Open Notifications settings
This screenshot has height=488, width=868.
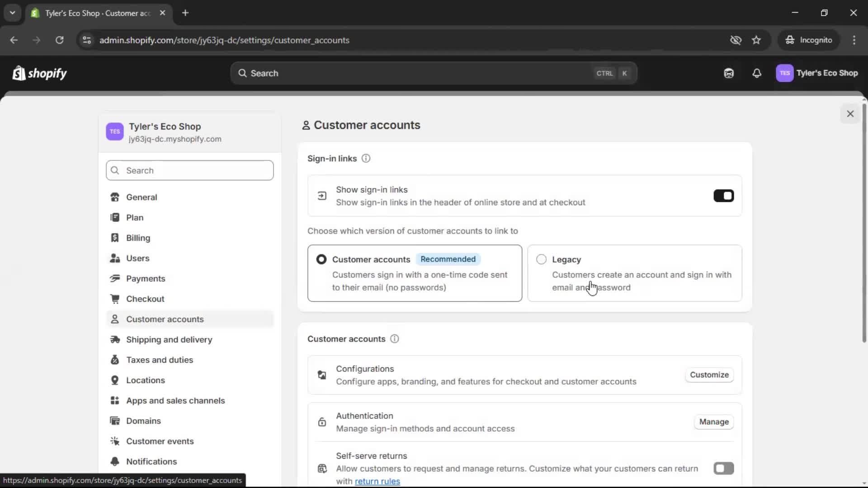(190, 462)
